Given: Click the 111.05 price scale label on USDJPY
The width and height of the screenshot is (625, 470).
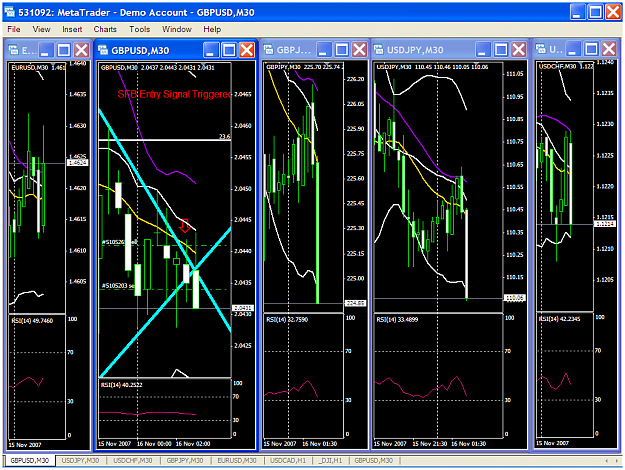Looking at the screenshot, I should click(x=515, y=74).
